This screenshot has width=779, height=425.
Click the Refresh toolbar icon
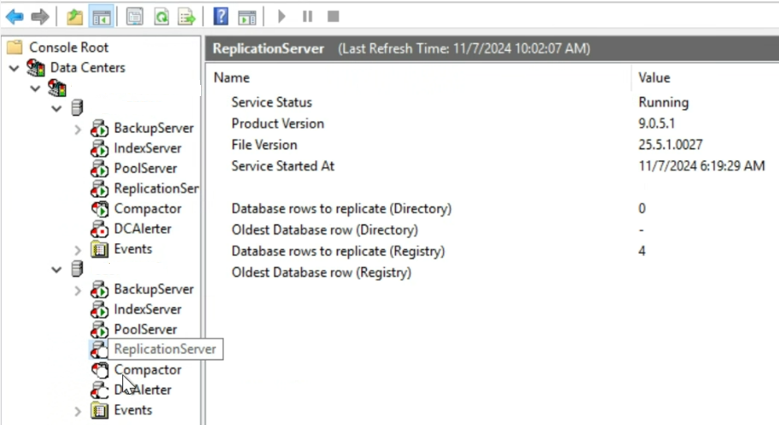161,17
